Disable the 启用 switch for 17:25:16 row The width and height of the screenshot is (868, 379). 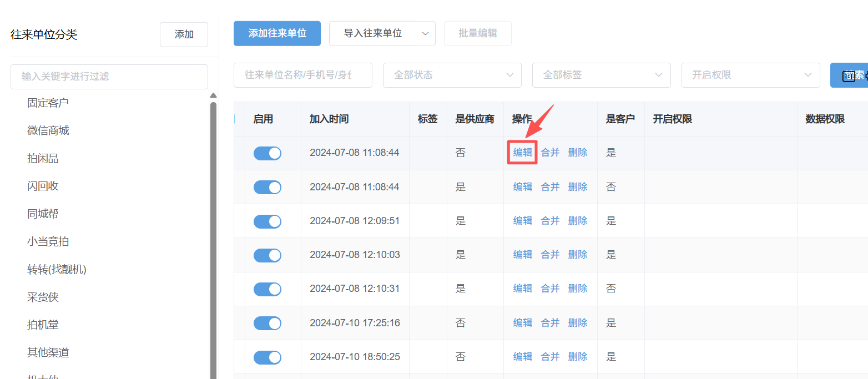point(268,323)
